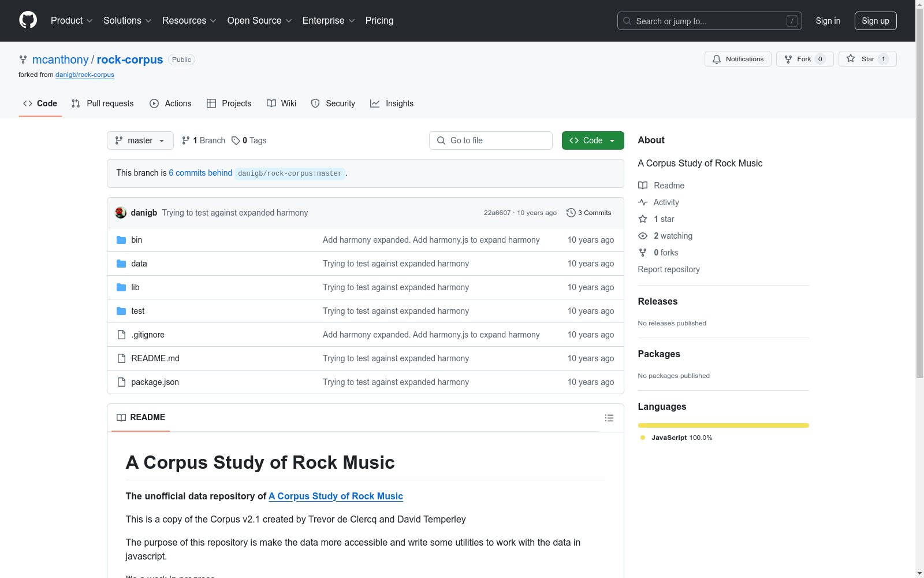924x578 pixels.
Task: Select the README tab header
Action: pyautogui.click(x=141, y=417)
